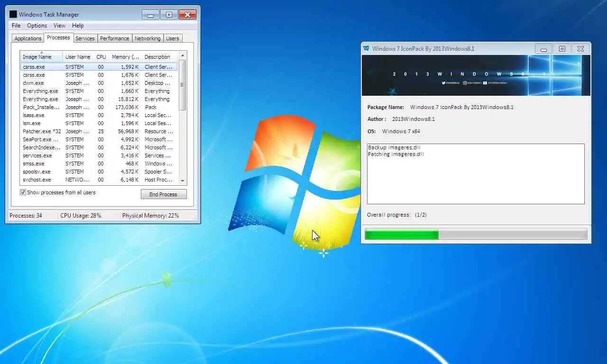The height and width of the screenshot is (364, 607).
Task: Click the Task Manager title bar icon
Action: 13,14
